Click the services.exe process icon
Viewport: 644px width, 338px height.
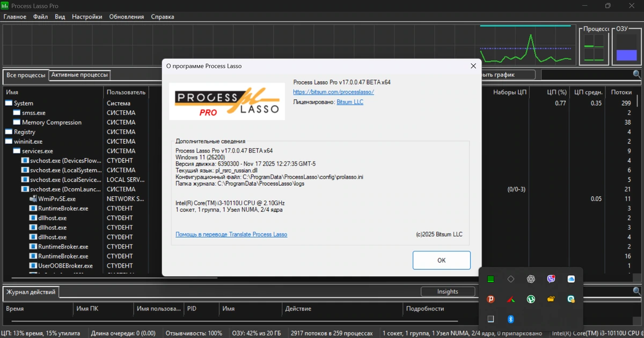[x=17, y=151]
